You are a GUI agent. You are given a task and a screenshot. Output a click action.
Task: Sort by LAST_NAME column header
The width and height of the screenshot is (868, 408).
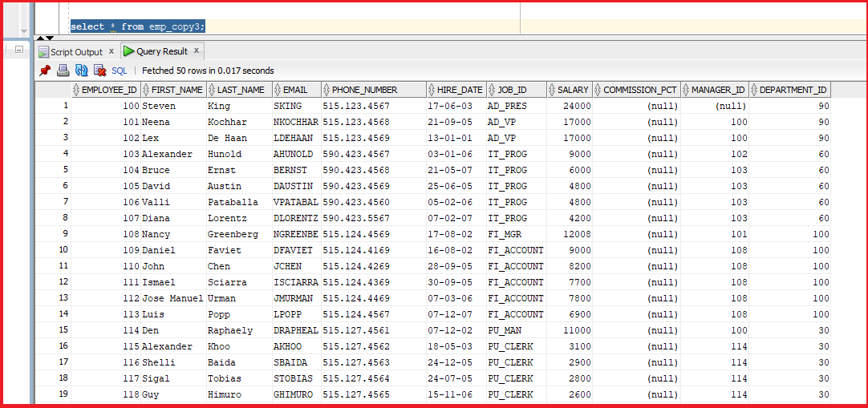(x=240, y=90)
